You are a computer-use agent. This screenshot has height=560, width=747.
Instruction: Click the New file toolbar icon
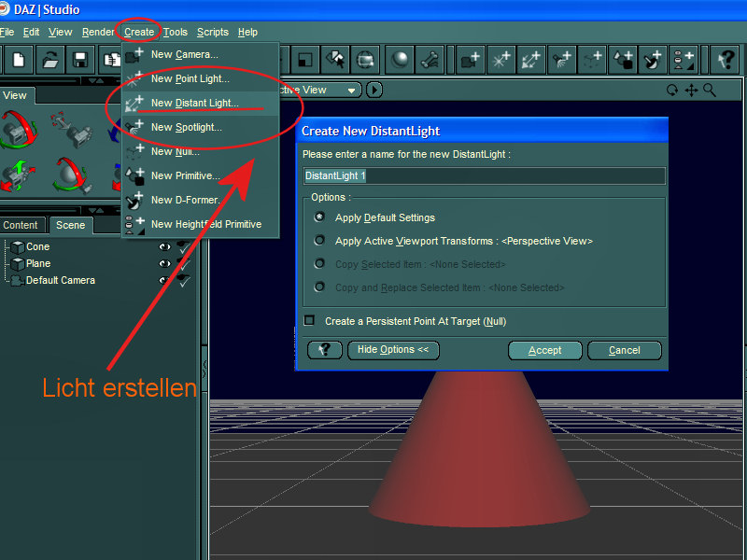click(19, 60)
